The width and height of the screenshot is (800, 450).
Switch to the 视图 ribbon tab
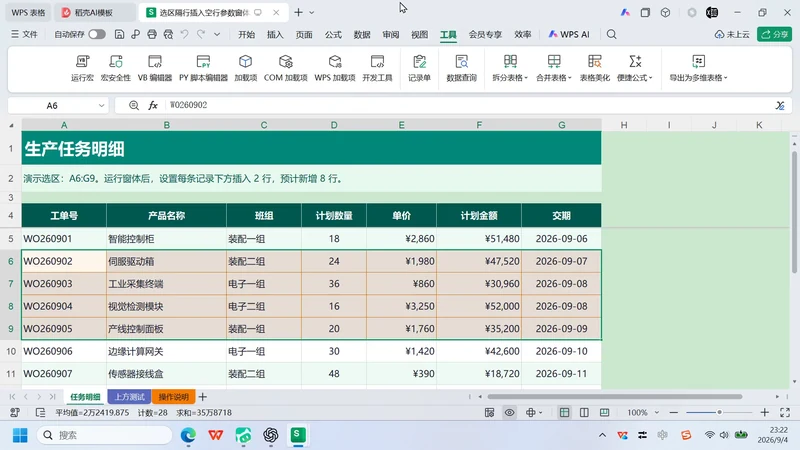[419, 34]
